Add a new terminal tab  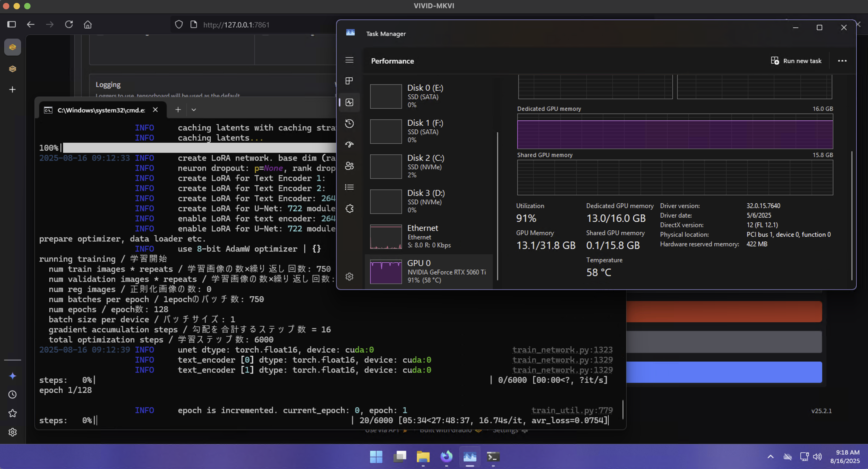pos(178,110)
